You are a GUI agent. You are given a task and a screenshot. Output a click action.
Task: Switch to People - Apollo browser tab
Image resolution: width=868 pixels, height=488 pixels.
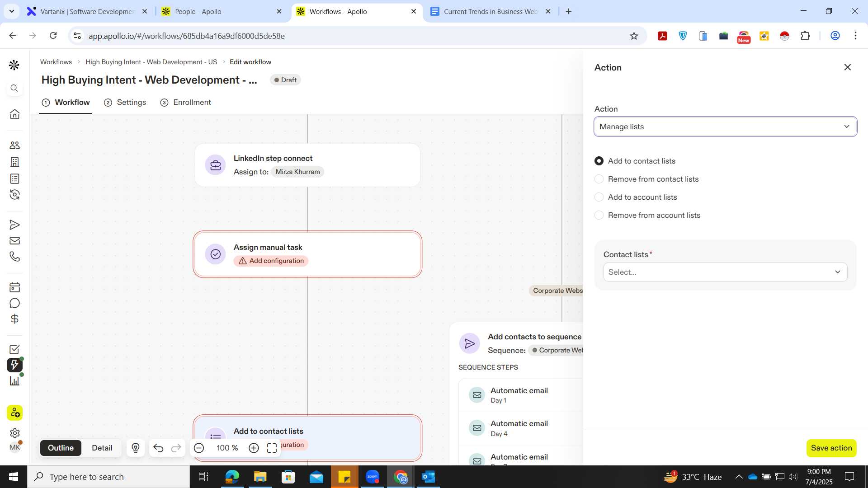click(x=222, y=11)
